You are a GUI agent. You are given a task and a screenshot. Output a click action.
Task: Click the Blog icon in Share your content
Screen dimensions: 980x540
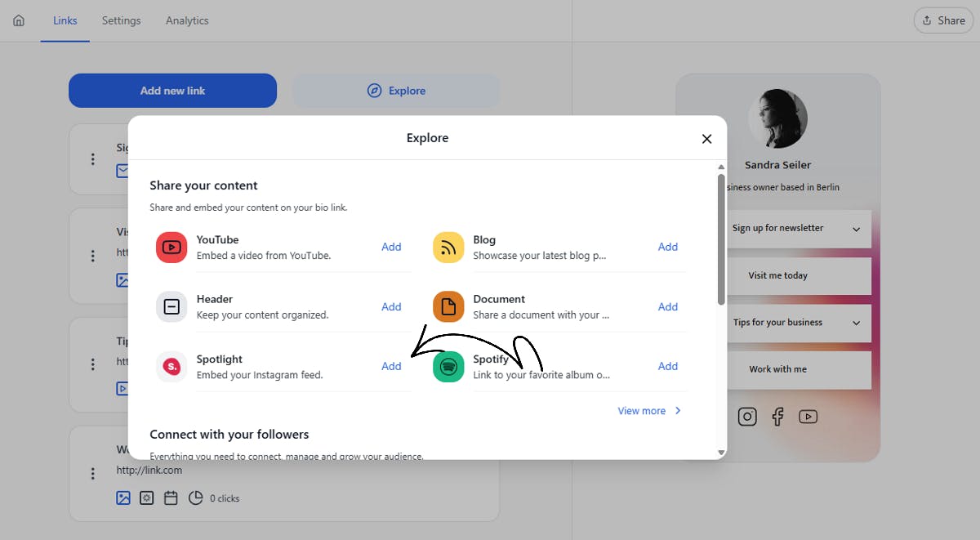[x=448, y=247]
